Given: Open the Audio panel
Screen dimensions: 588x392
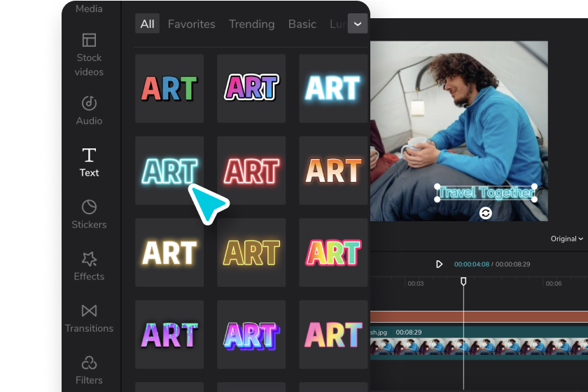Looking at the screenshot, I should [x=89, y=111].
